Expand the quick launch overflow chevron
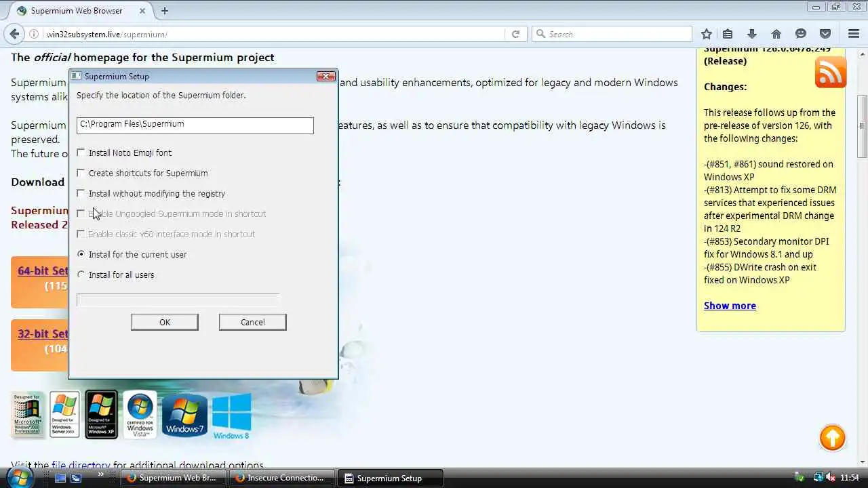This screenshot has height=488, width=868. pyautogui.click(x=101, y=474)
